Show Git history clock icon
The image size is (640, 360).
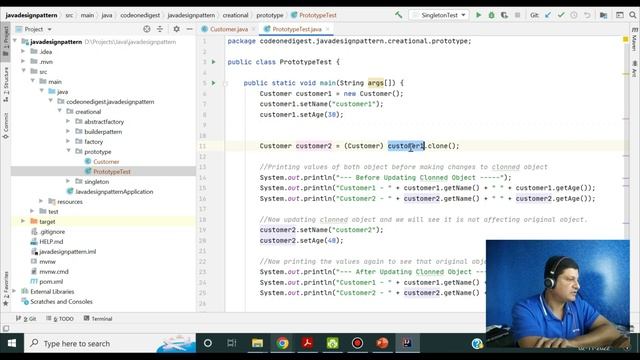click(x=574, y=15)
